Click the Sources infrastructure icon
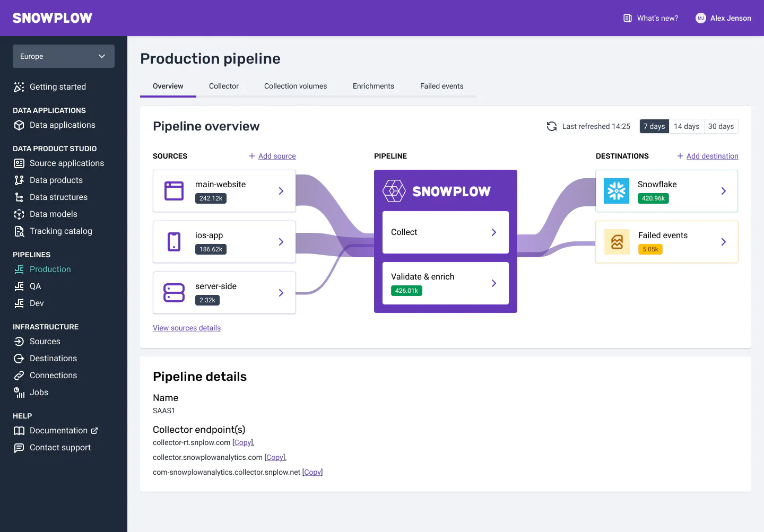Image resolution: width=764 pixels, height=532 pixels. click(19, 342)
